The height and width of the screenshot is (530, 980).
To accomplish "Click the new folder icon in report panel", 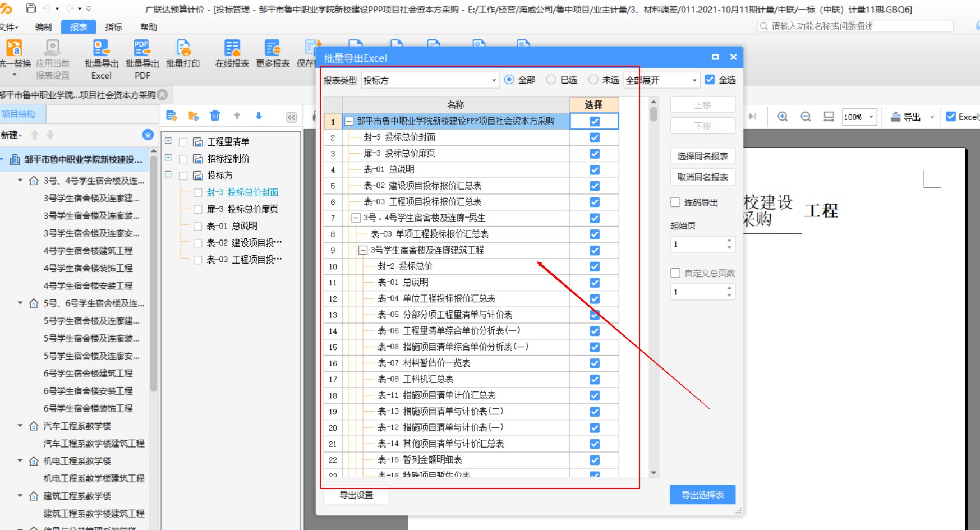I will [194, 116].
